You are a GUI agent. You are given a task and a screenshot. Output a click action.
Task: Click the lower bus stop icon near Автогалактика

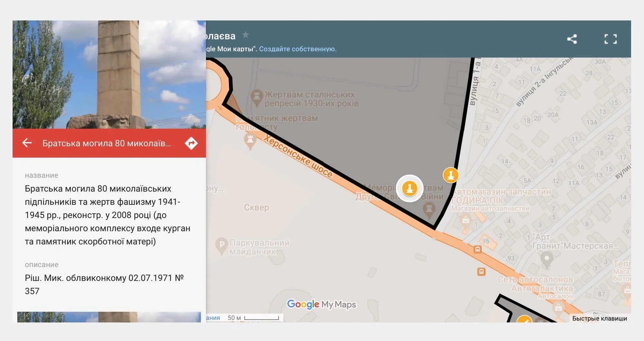(x=481, y=272)
